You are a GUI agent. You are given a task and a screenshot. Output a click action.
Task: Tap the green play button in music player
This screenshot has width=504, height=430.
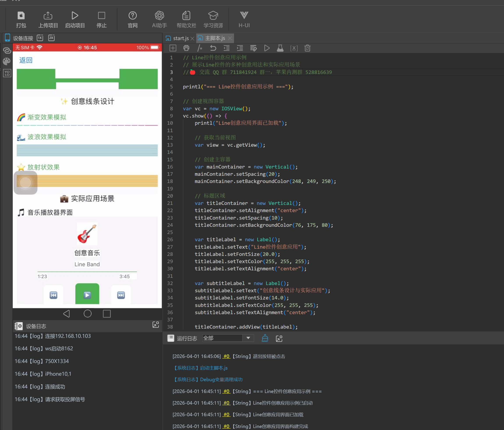pos(87,294)
